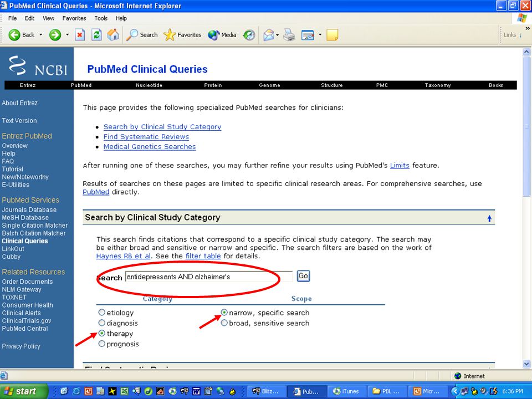Click the vertical scrollbar up arrow
The image size is (532, 399).
click(x=526, y=52)
